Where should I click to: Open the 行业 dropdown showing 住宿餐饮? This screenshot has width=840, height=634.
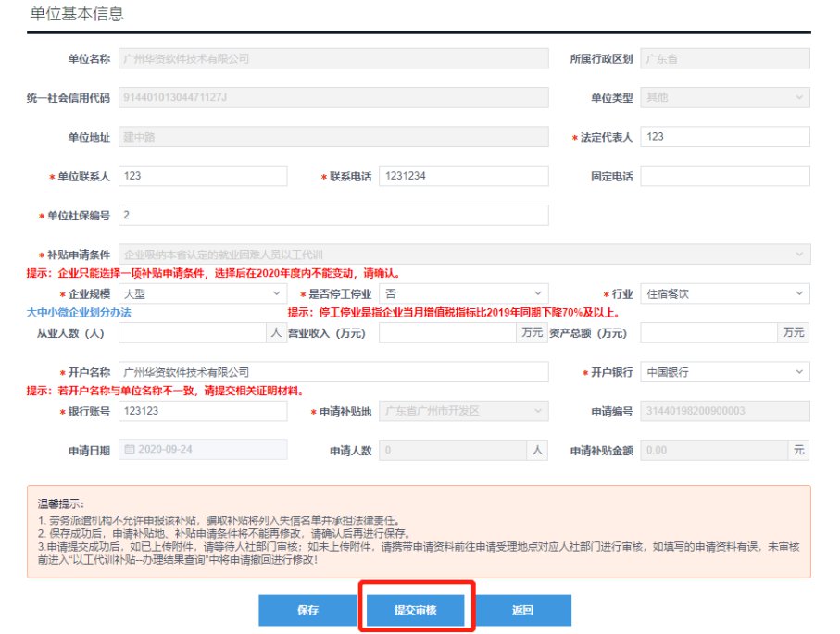tap(724, 293)
